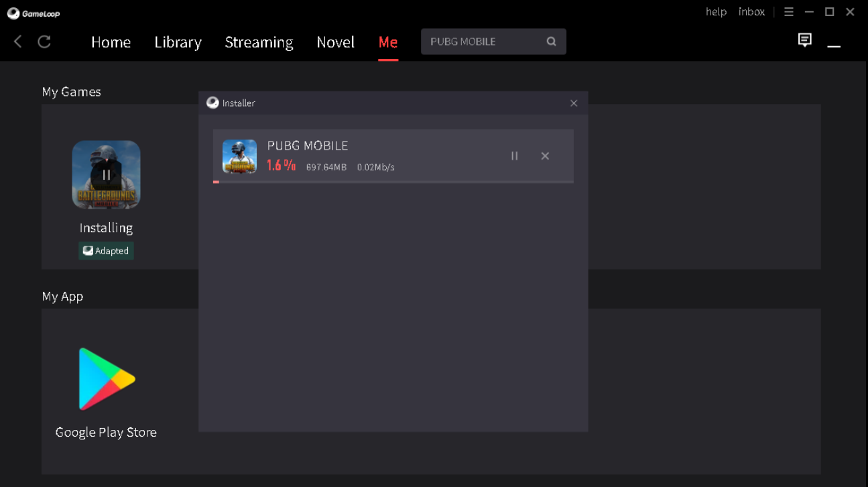Refresh the page with reload icon

click(x=44, y=42)
